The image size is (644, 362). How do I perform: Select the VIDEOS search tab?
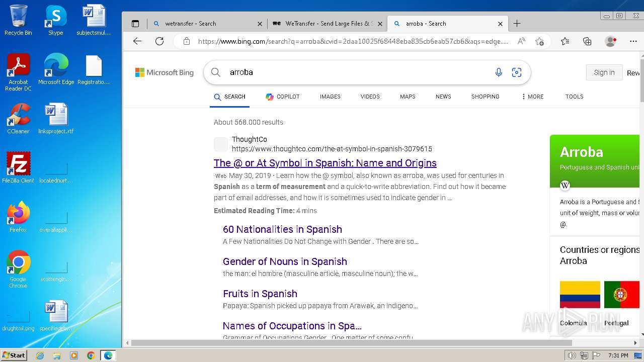click(370, 97)
